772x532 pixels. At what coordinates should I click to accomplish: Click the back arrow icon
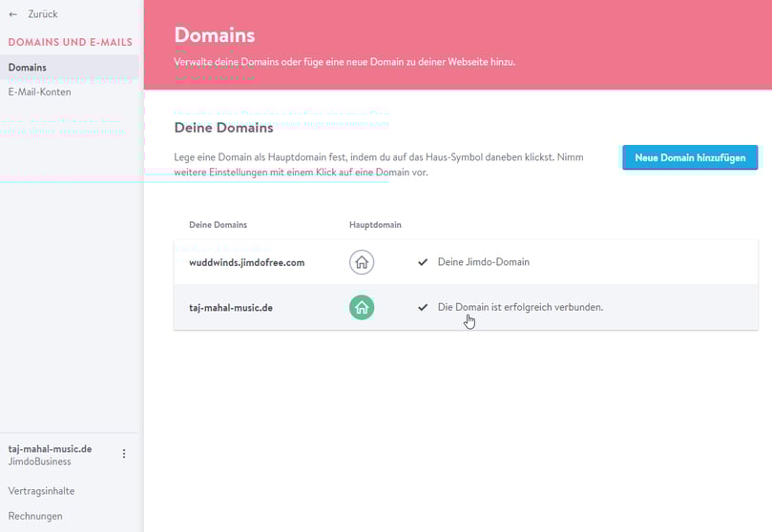pyautogui.click(x=13, y=15)
